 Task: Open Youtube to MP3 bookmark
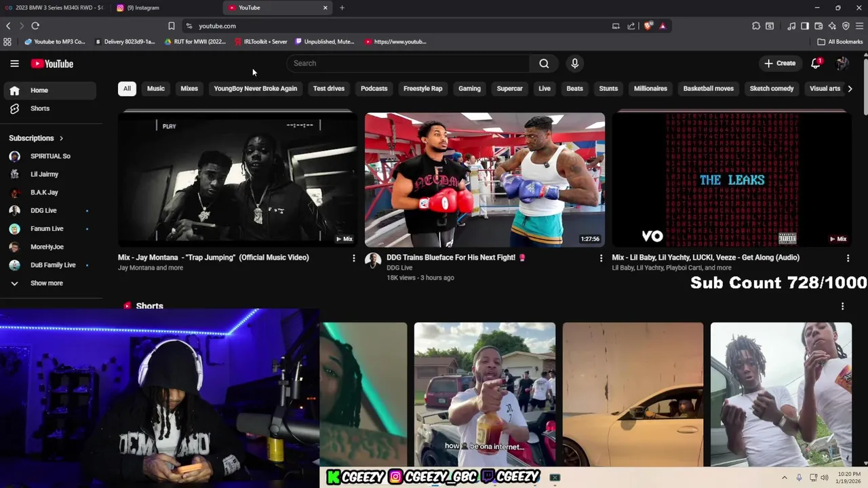(x=54, y=41)
